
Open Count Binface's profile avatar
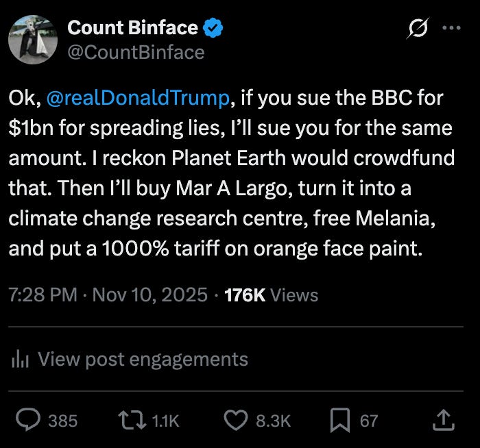[32, 39]
